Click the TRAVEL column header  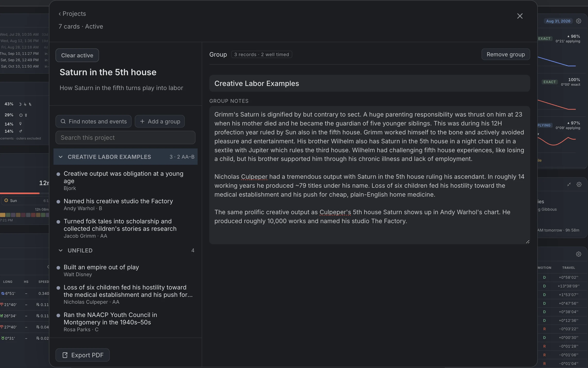[x=568, y=268]
